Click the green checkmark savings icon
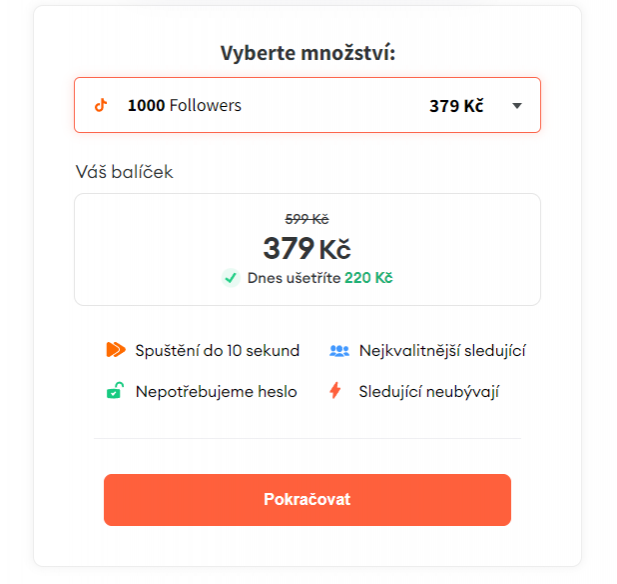This screenshot has width=617, height=584. point(231,278)
